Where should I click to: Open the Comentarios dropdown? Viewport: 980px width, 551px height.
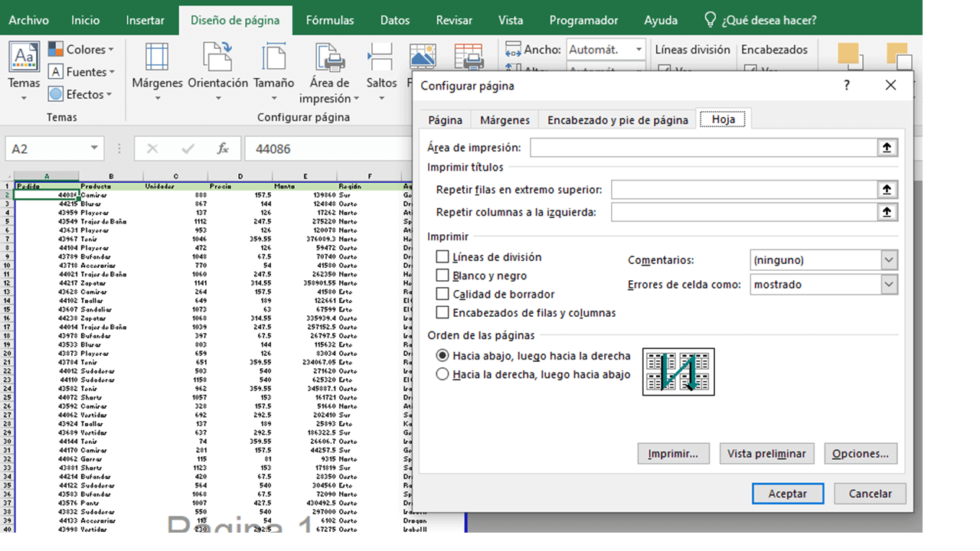click(888, 259)
